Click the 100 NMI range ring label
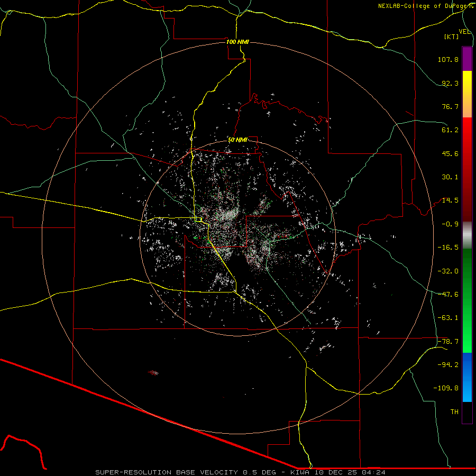 [x=237, y=42]
